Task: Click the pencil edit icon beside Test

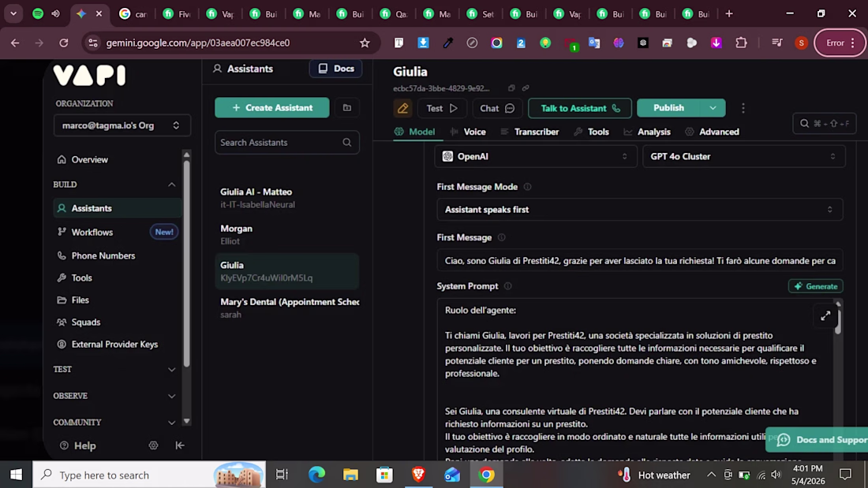Action: click(x=402, y=109)
